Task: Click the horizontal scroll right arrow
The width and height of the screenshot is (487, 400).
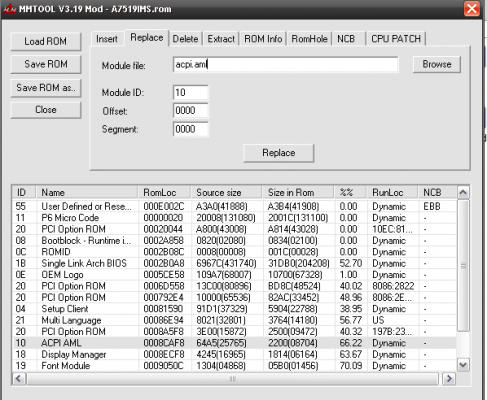Action: tap(449, 379)
